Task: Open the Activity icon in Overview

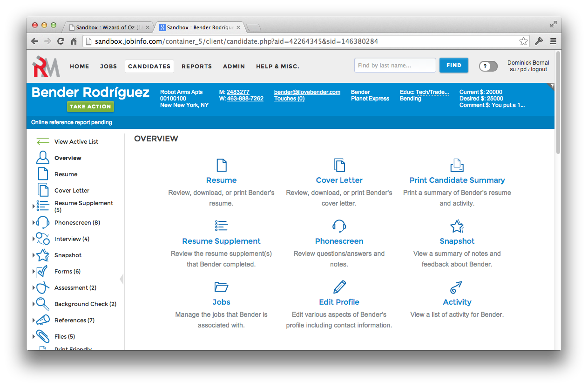Action: coord(457,287)
